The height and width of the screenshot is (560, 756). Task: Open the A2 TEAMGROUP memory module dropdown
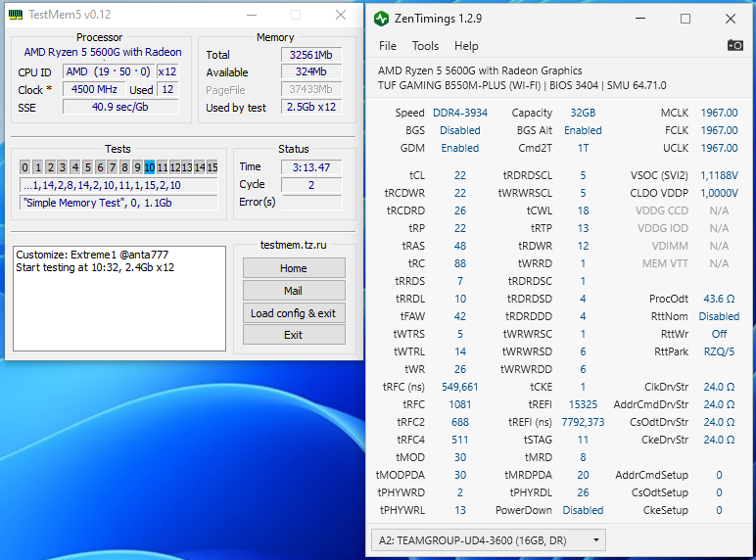coord(488,539)
